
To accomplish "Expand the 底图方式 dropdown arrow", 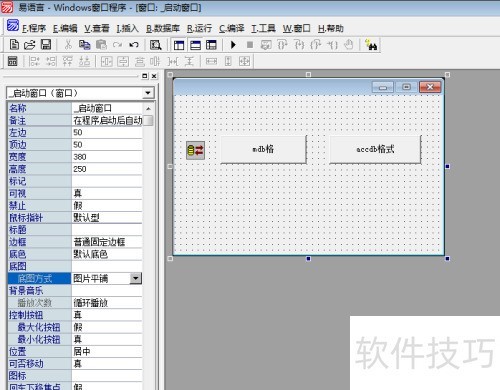I will point(136,278).
